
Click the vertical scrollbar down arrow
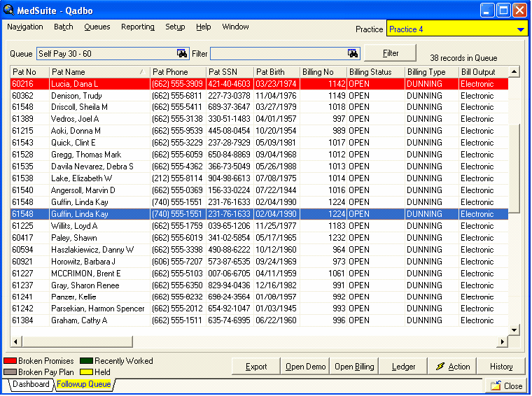coord(514,330)
